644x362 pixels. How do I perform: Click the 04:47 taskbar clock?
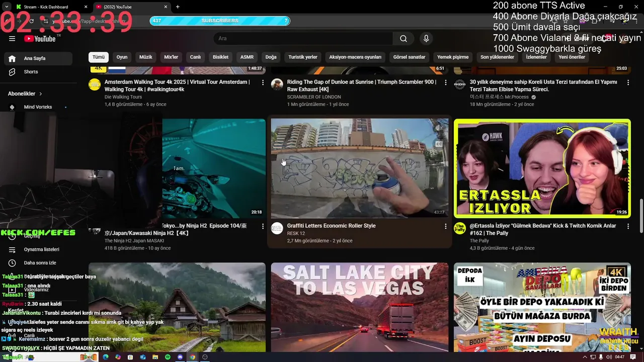pos(620,357)
